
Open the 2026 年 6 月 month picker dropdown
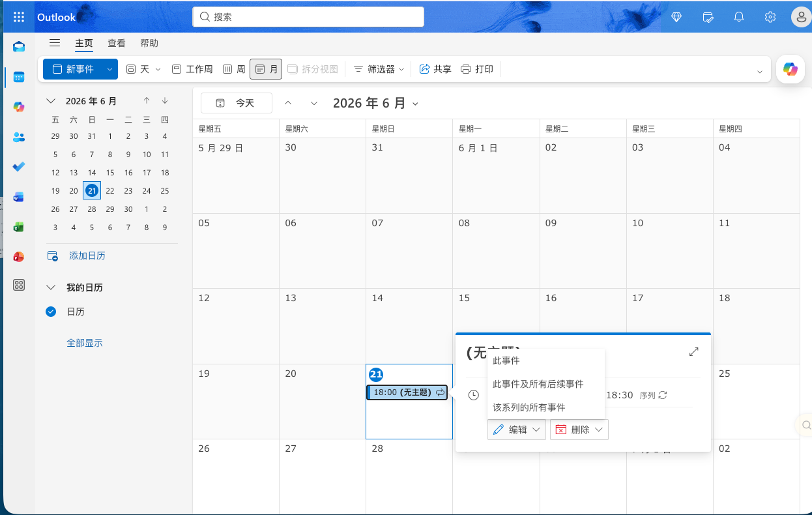[375, 103]
